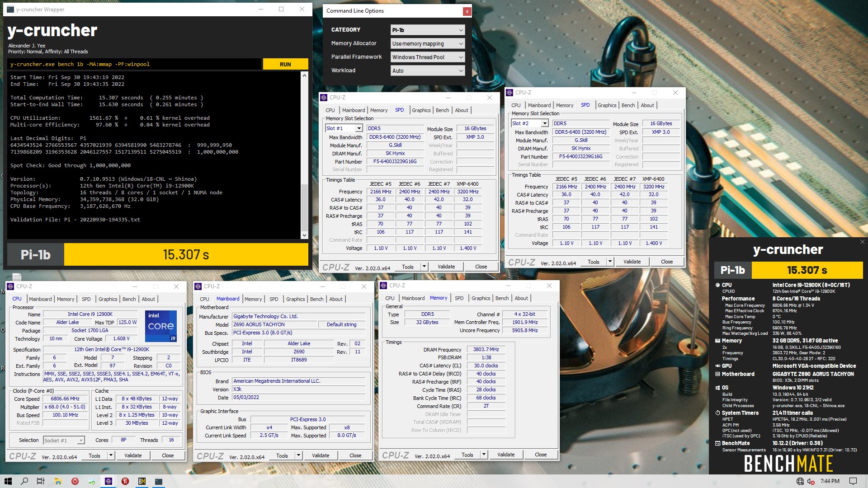
Task: Click the system clock showing 7:44 PM
Action: (830, 481)
